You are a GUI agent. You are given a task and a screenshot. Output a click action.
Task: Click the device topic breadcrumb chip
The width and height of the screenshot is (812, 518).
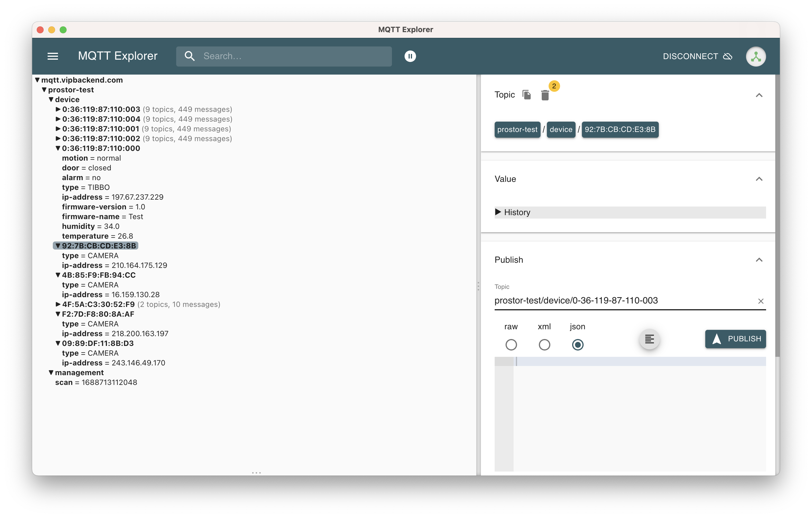560,129
